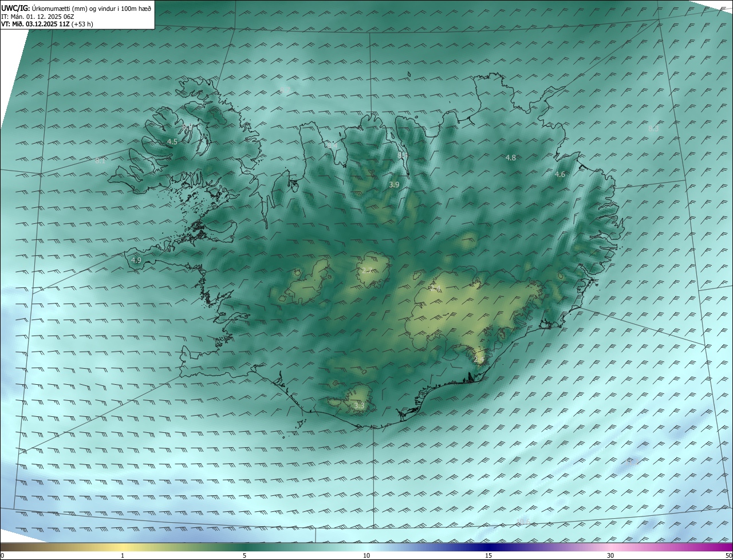Click the value 8.1 west of the Westfjords
Screen dimensions: 733x560
(100, 161)
